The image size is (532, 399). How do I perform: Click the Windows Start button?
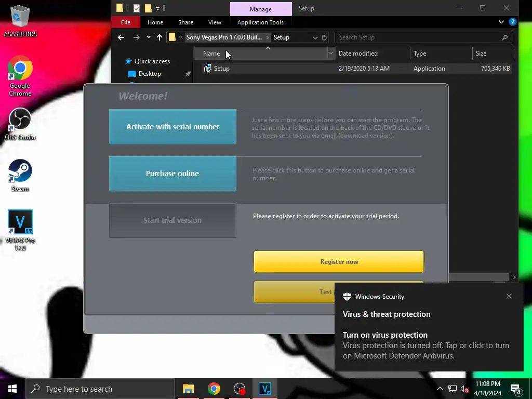pos(12,389)
